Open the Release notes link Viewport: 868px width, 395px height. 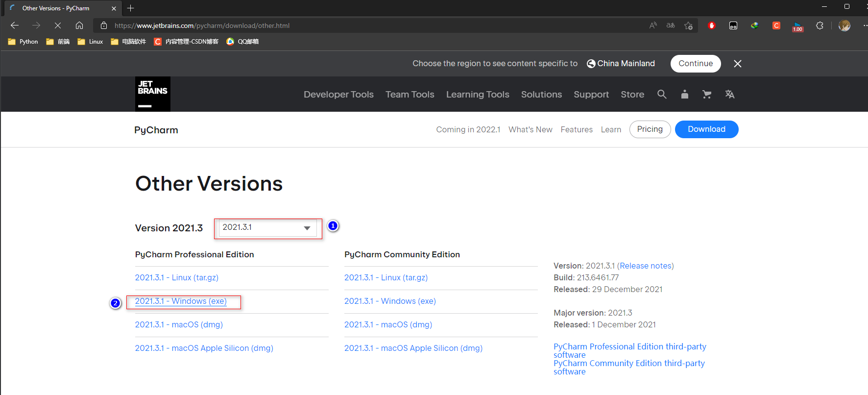point(647,266)
